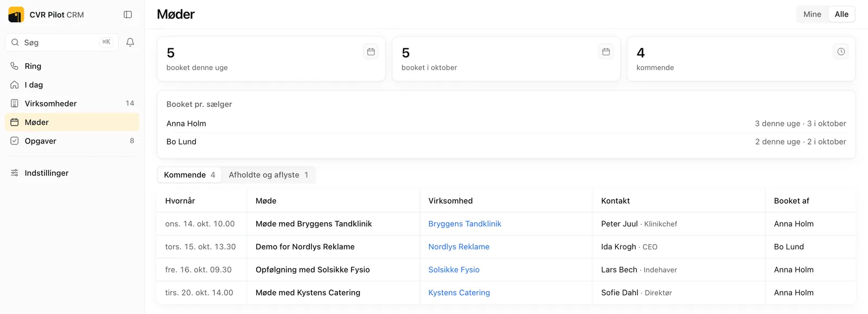868x314 pixels.
Task: Open notifications via the bell icon
Action: (x=130, y=42)
